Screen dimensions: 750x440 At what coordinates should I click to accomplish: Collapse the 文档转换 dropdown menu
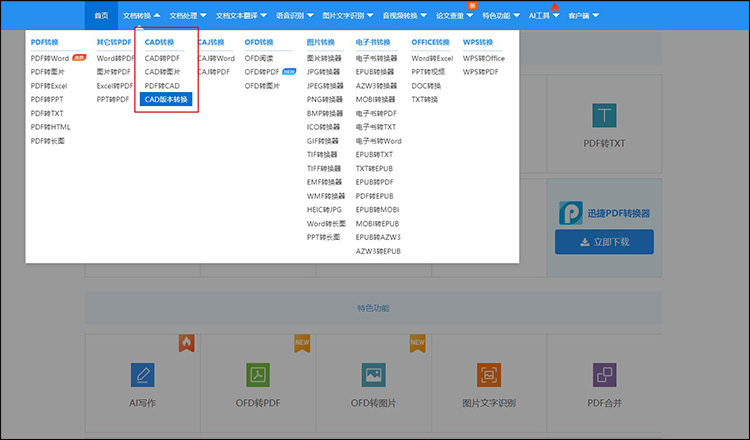pyautogui.click(x=142, y=15)
